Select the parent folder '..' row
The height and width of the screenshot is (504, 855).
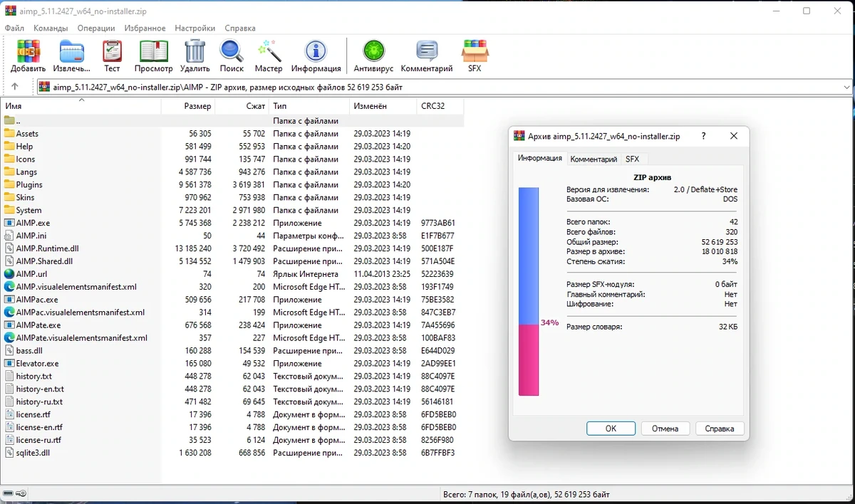coord(232,120)
